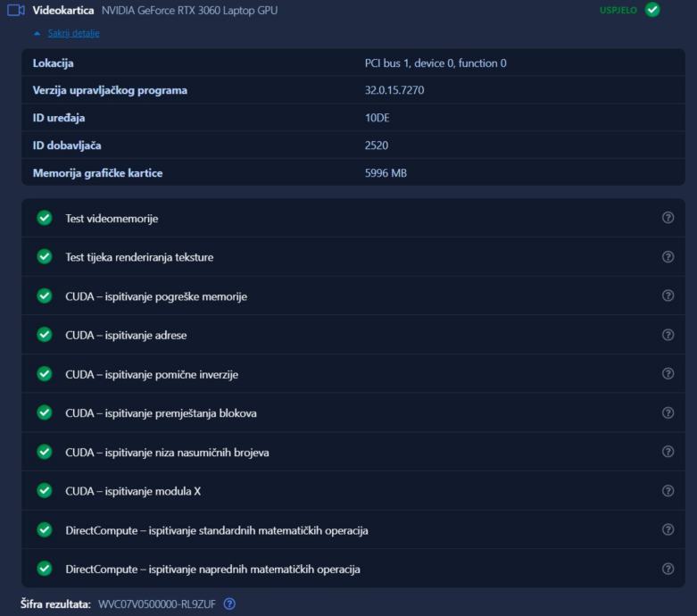Open help for CUDA ispitivanje adrese
Image resolution: width=697 pixels, height=616 pixels.
668,335
